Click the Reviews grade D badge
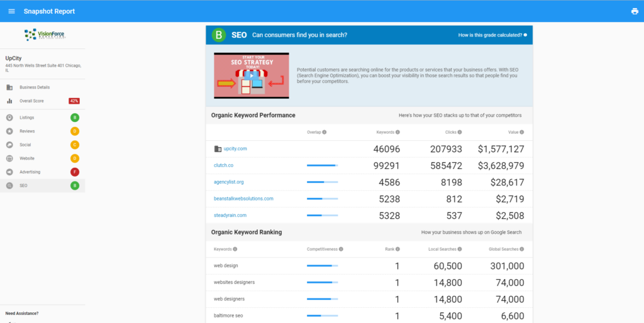The height and width of the screenshot is (323, 644). pyautogui.click(x=75, y=131)
